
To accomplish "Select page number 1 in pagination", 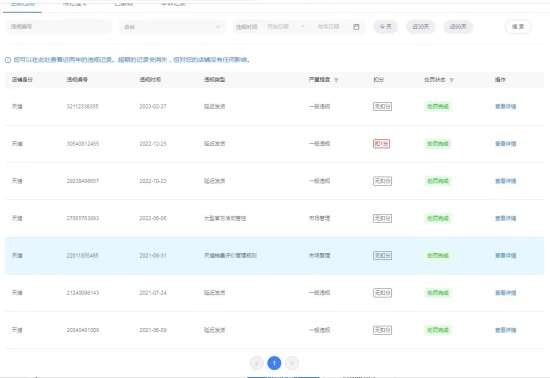I will pyautogui.click(x=274, y=363).
